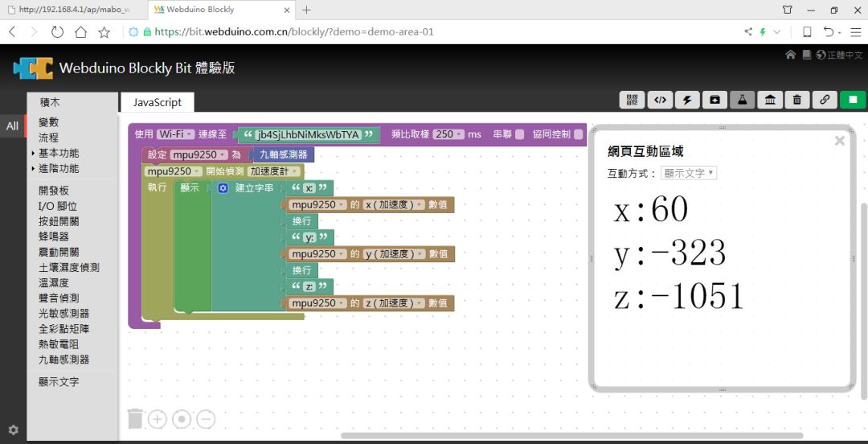The height and width of the screenshot is (444, 868).
Task: Toggle the 串聯 checkbox
Action: tap(519, 134)
